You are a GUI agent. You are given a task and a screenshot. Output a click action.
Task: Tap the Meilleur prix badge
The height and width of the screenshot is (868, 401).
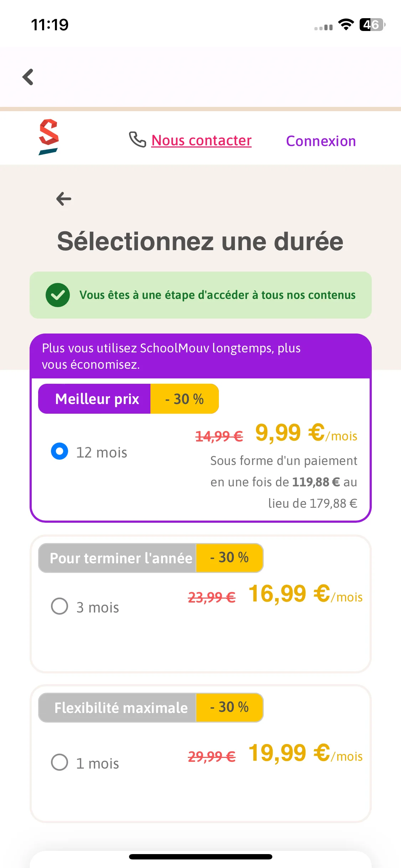[97, 399]
